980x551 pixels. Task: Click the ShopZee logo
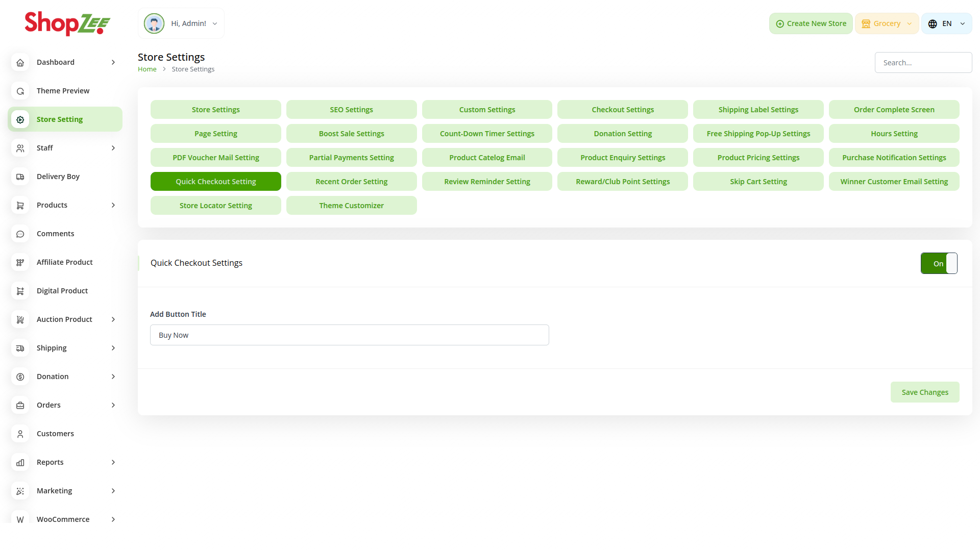[67, 23]
